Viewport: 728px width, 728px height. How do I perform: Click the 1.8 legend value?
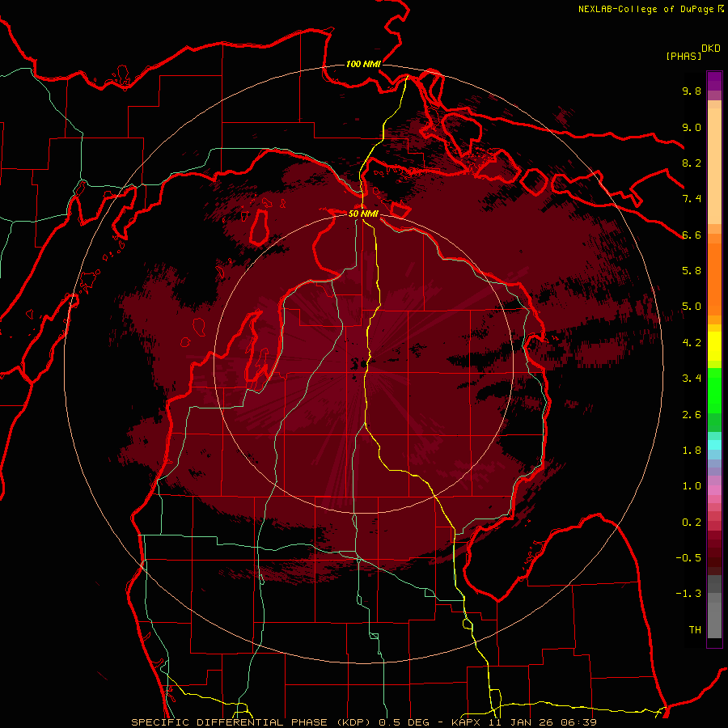[x=692, y=451]
